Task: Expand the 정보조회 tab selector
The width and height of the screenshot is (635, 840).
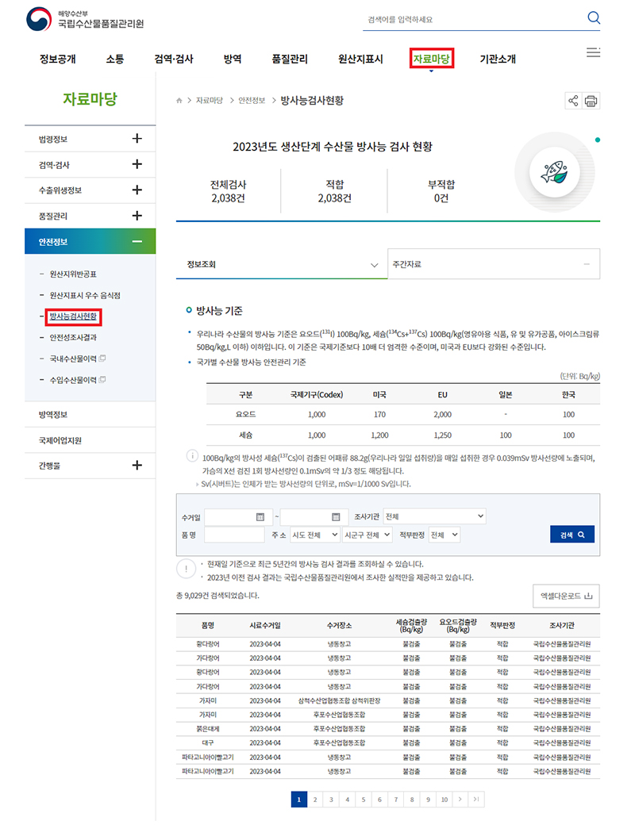Action: coord(281,264)
